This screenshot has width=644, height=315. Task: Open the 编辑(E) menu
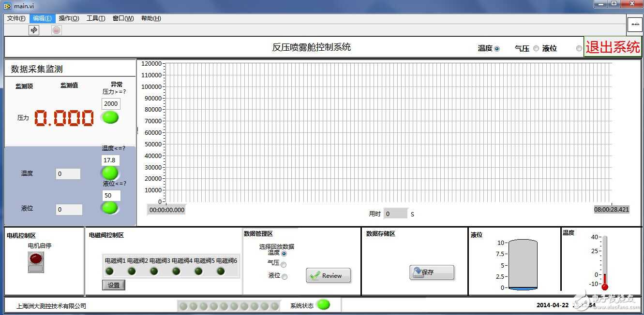(42, 18)
